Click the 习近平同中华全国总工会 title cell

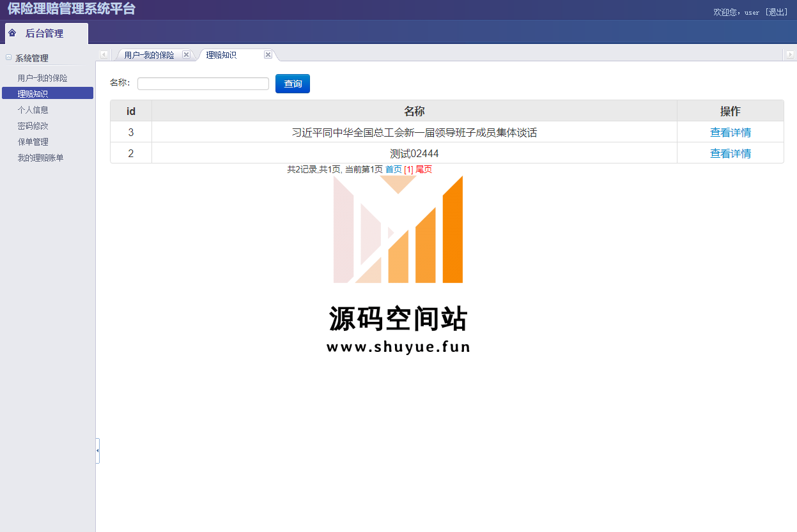(x=414, y=132)
